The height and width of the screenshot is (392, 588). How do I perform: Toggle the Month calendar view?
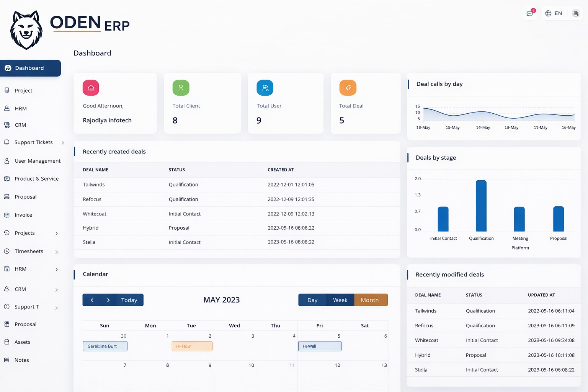coord(370,300)
